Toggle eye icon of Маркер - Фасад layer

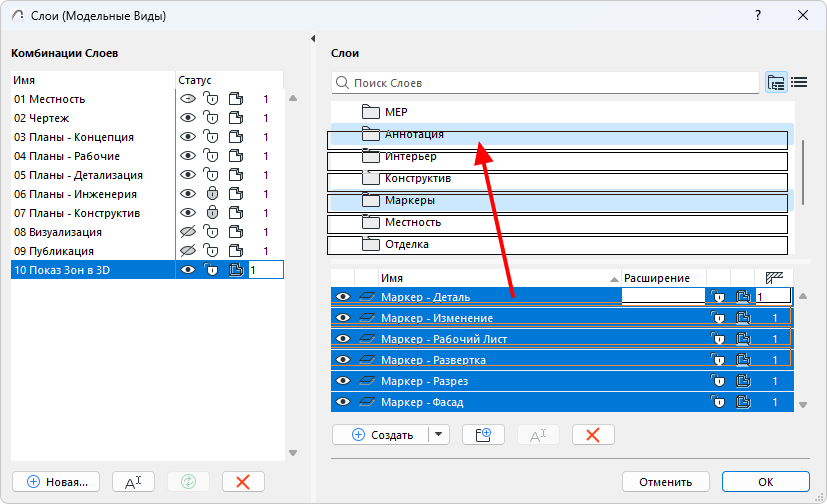(x=343, y=402)
